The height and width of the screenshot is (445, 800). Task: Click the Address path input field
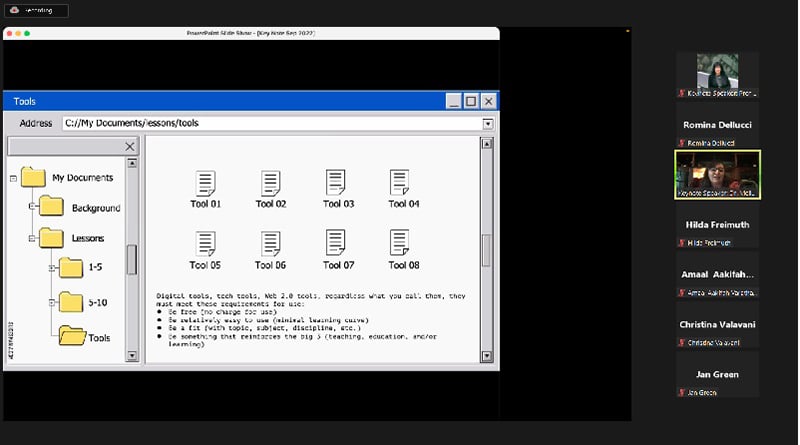click(270, 124)
